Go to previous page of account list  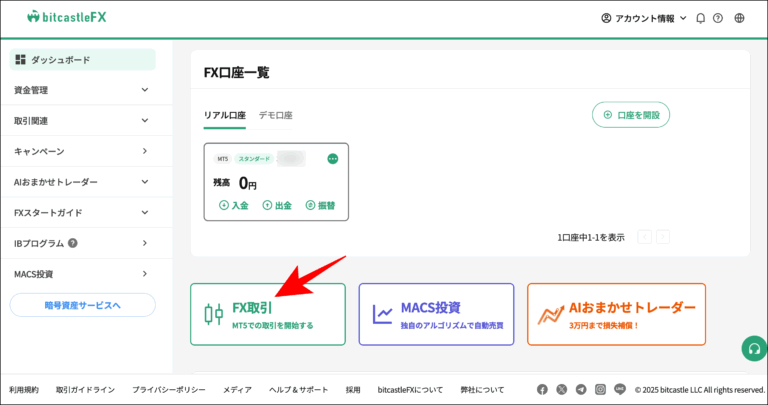(645, 237)
